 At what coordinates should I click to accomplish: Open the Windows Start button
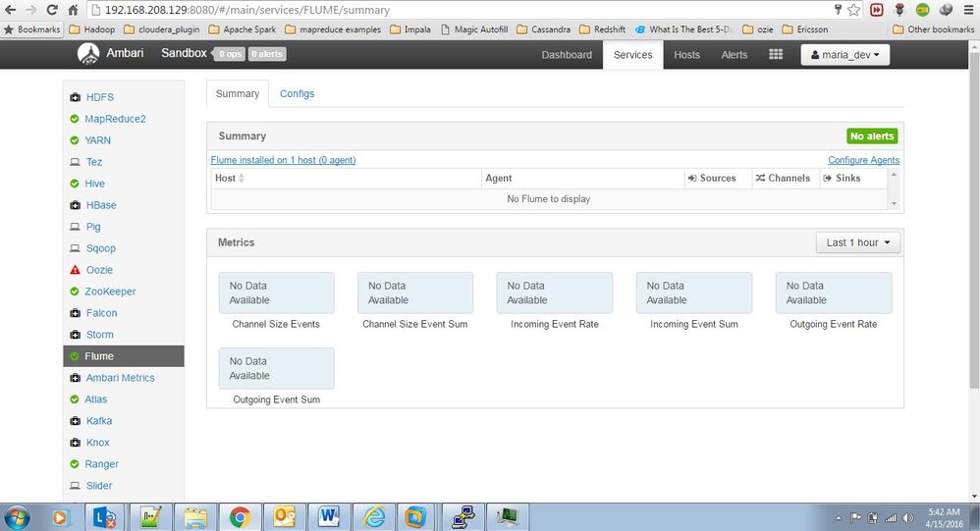pyautogui.click(x=17, y=517)
